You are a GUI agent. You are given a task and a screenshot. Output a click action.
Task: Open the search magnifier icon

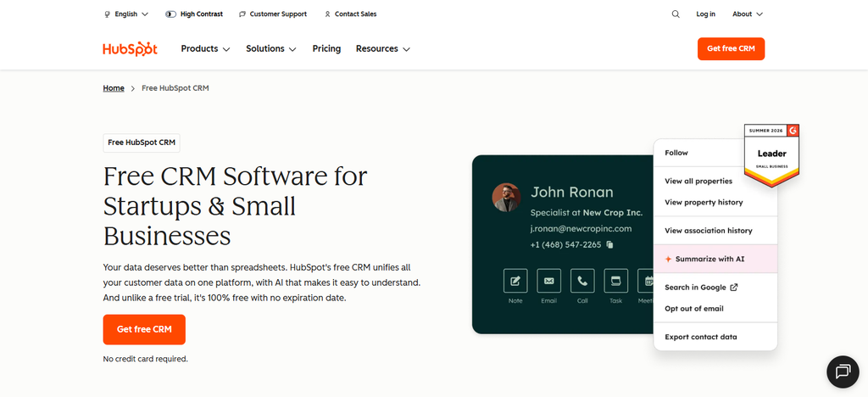[x=676, y=14]
